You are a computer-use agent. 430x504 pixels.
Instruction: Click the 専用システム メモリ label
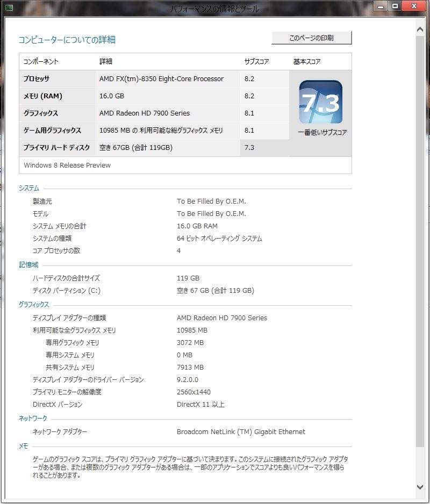click(70, 355)
